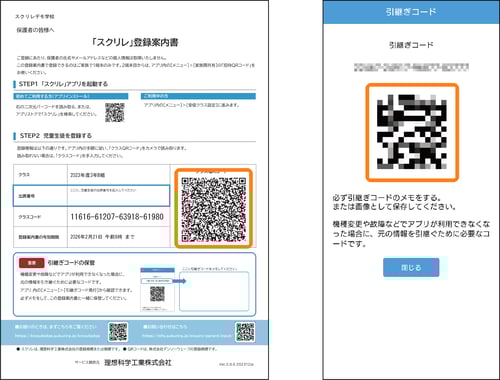The image size is (500, 380).
Task: Click the クラスコード row label
Action: point(30,217)
